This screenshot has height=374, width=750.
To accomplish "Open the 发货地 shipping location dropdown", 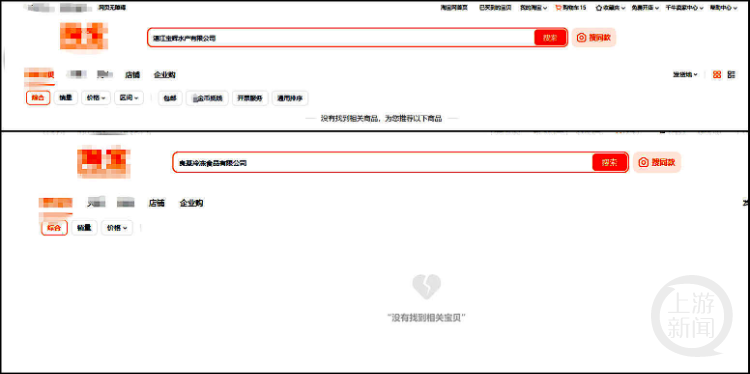I will 685,75.
